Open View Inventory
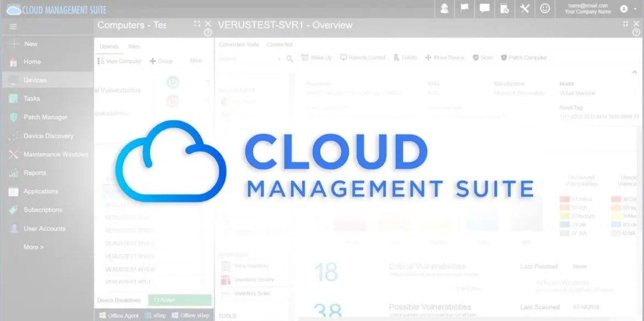This screenshot has height=321, width=644. [245, 266]
